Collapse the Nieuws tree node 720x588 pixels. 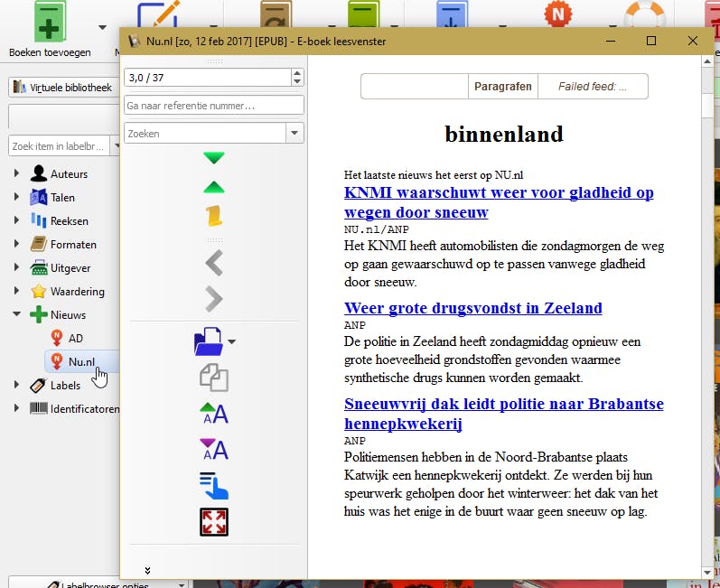[x=16, y=314]
